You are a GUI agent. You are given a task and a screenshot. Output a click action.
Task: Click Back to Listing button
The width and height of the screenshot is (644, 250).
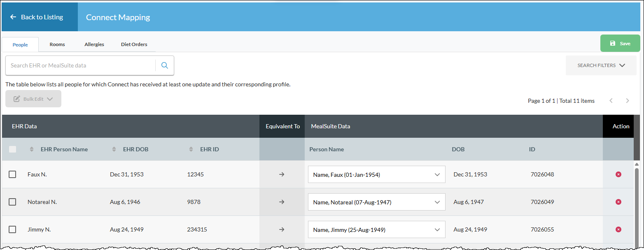point(40,17)
